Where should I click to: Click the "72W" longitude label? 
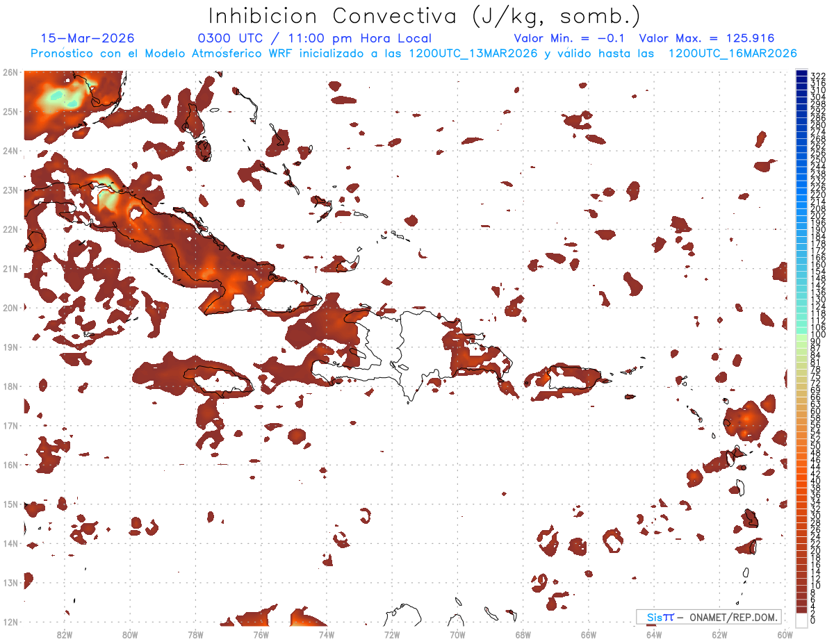[392, 634]
